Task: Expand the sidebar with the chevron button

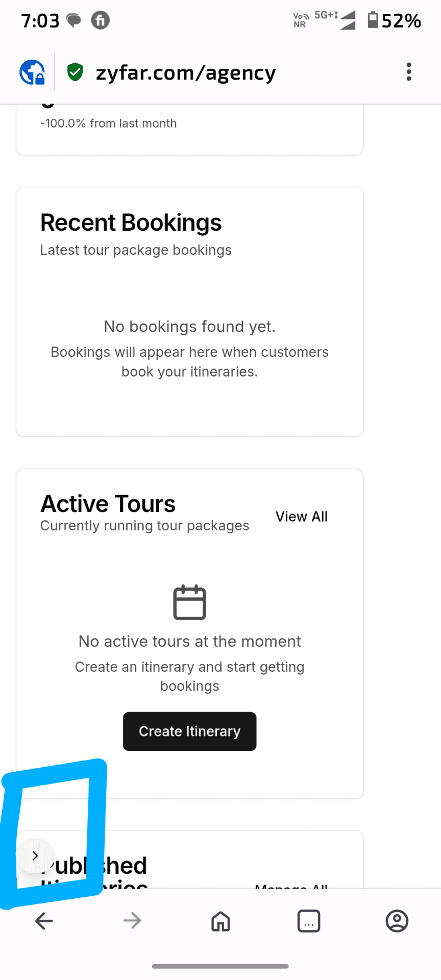Action: 35,855
